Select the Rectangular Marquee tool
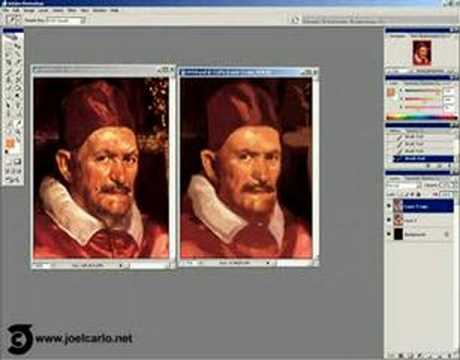The image size is (460, 360). click(9, 46)
